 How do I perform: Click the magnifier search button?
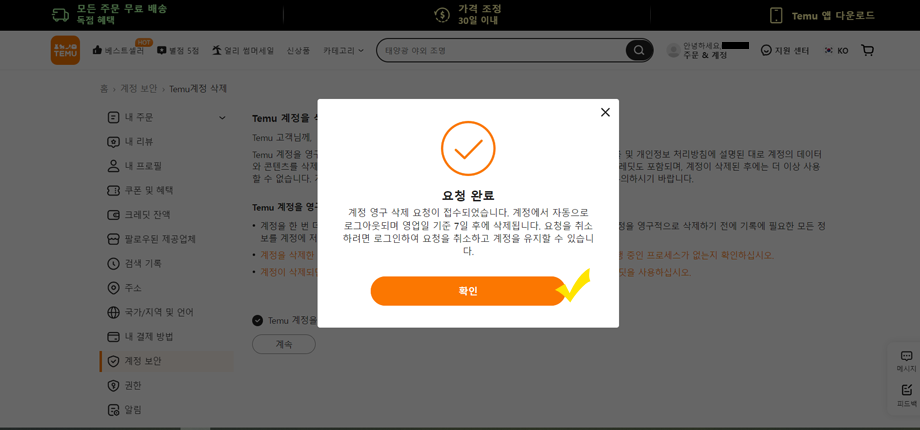[639, 50]
